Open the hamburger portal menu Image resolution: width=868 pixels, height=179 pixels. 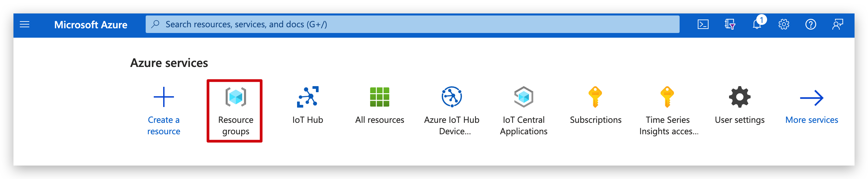tap(25, 25)
